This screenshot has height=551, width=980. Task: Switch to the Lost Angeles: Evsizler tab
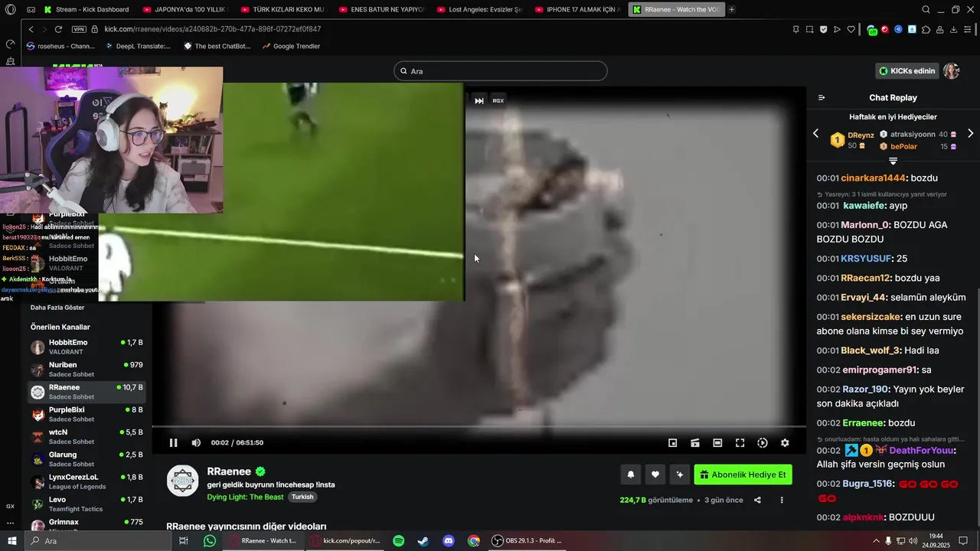tap(479, 9)
